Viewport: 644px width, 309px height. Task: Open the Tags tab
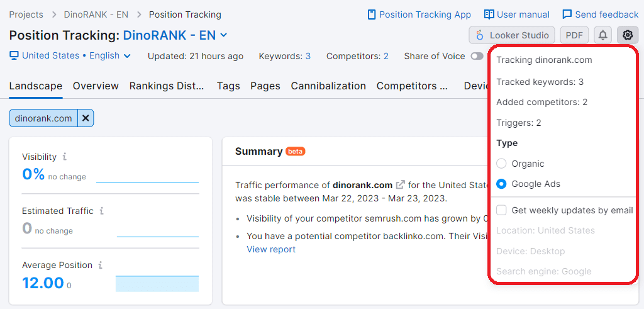click(228, 86)
